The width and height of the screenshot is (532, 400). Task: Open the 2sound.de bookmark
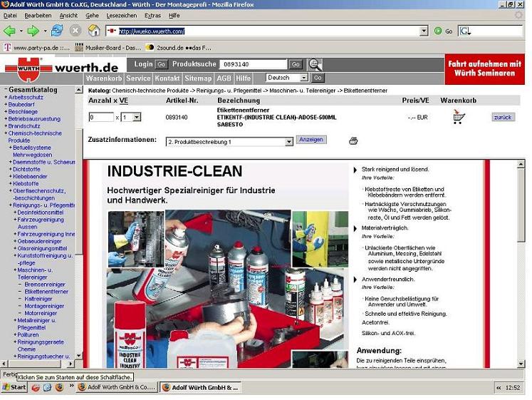coord(179,48)
